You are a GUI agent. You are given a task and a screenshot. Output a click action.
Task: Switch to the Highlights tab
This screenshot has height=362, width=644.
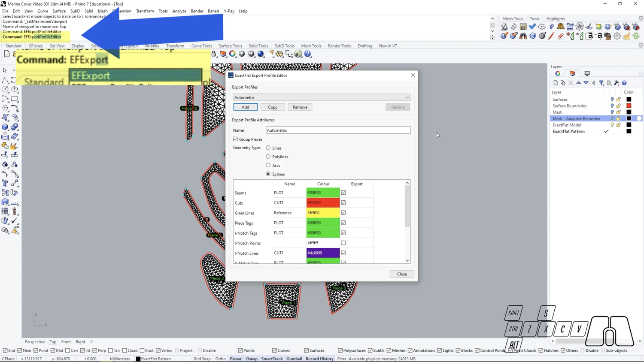coord(555,18)
